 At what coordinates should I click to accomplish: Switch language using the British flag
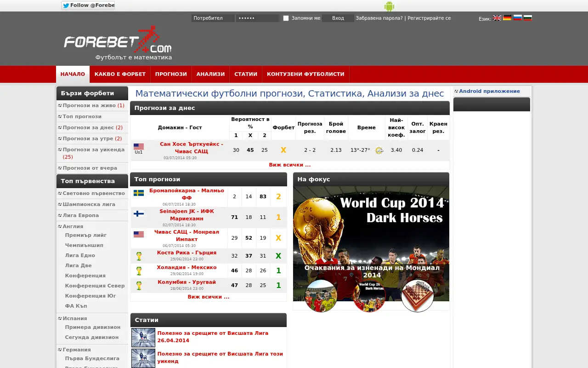point(497,18)
